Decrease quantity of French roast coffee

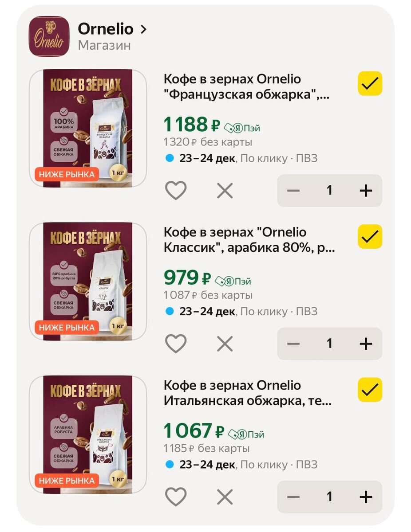293,191
